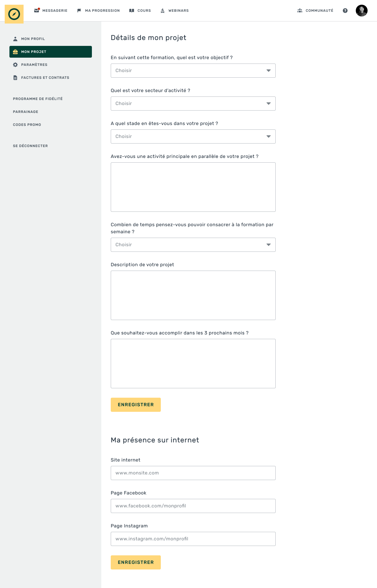Go to Mon Profil in sidebar
Viewport: 377px width, 588px height.
(x=33, y=39)
